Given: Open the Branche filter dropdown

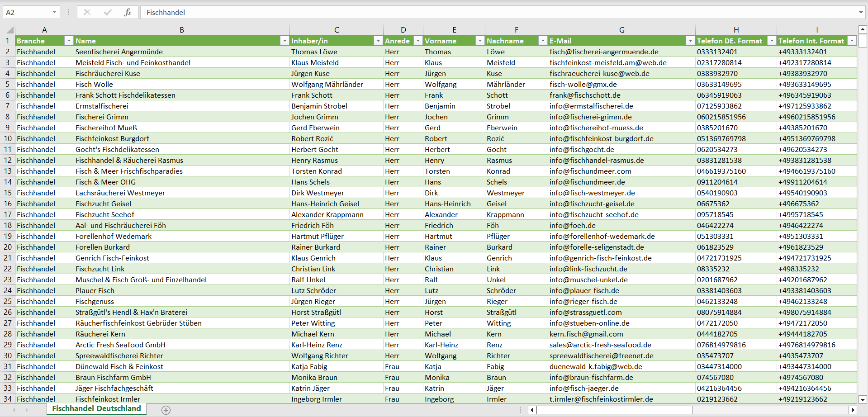Looking at the screenshot, I should [x=69, y=41].
